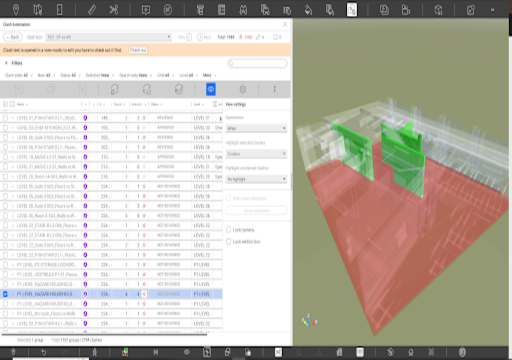Click the red clash count indicator near Total

click(x=246, y=37)
